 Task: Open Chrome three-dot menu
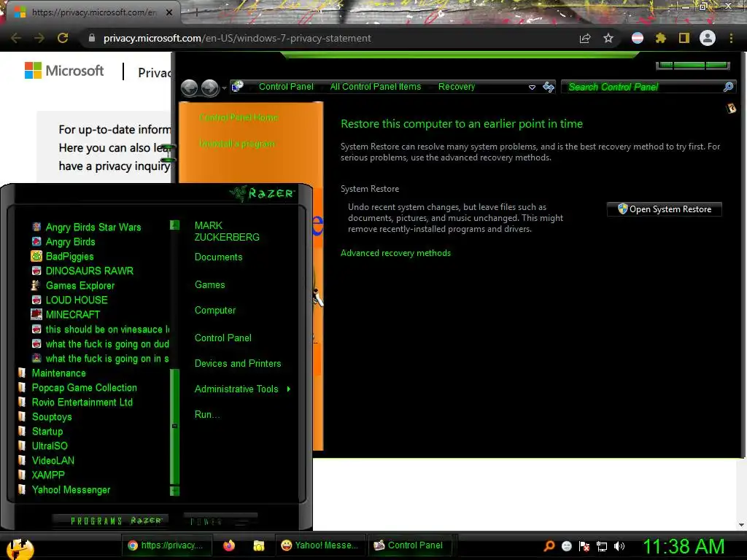click(731, 38)
